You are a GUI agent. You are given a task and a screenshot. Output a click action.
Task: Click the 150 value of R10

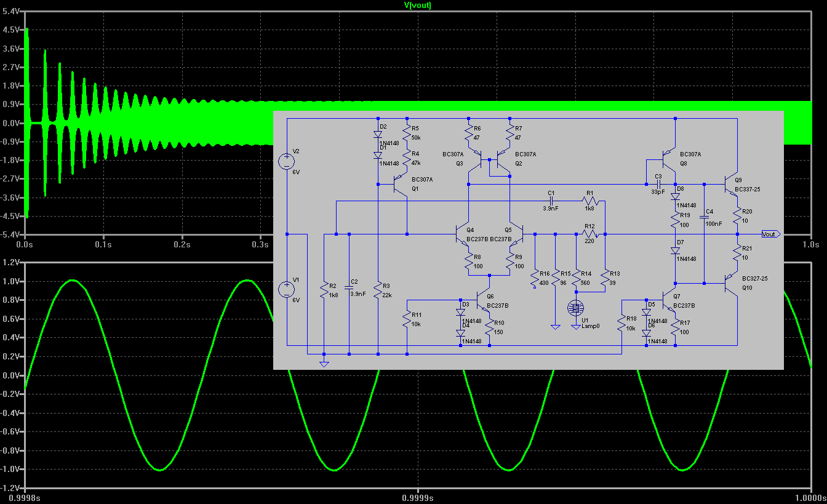pos(500,331)
